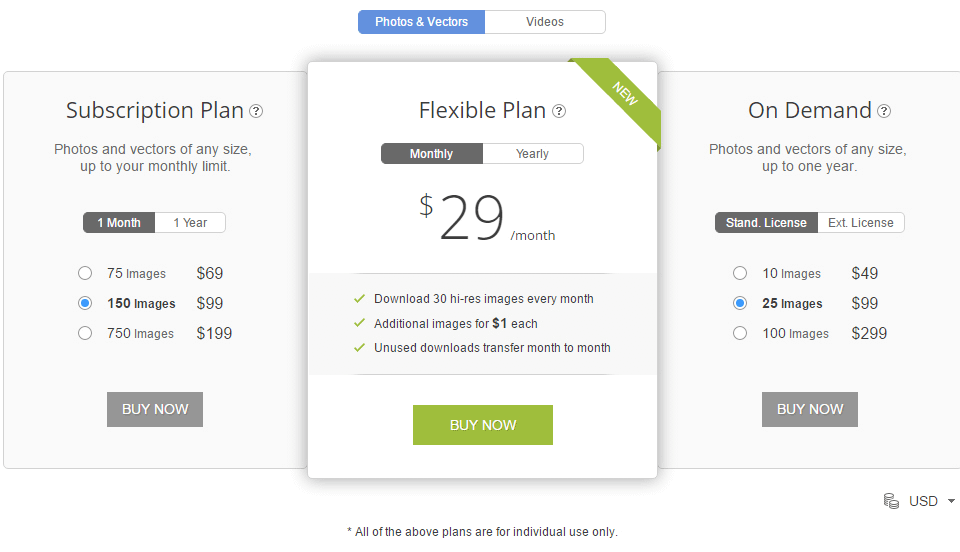Select the 75 Images radio option

coord(85,273)
